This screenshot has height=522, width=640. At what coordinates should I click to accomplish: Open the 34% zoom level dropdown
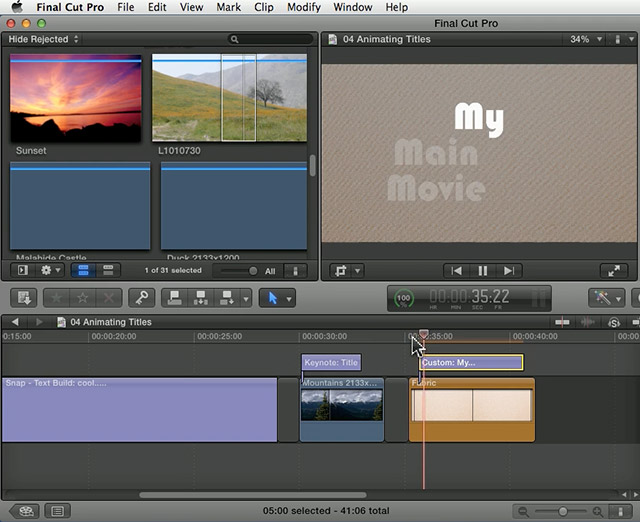(586, 39)
